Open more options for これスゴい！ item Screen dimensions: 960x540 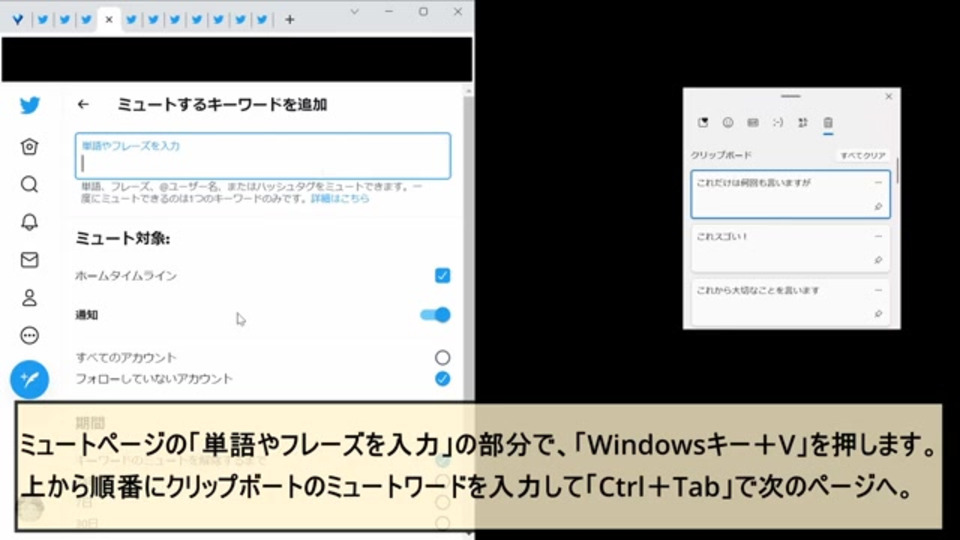point(878,236)
